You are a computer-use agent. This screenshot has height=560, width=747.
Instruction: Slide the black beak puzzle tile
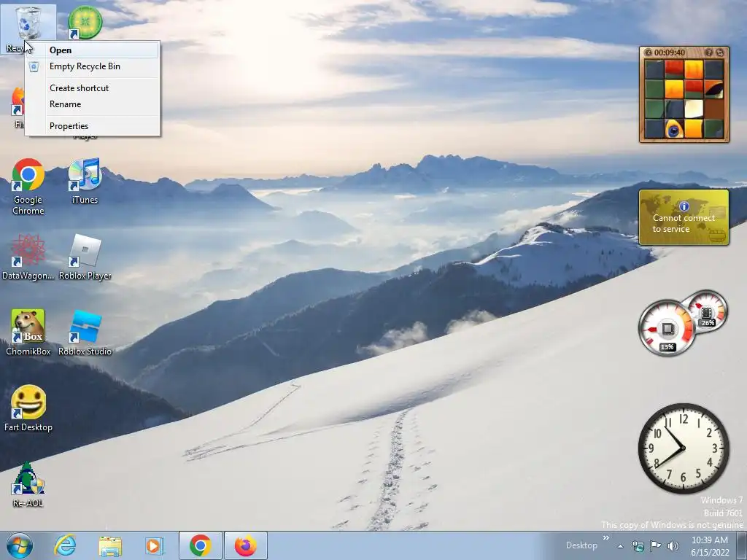point(713,89)
